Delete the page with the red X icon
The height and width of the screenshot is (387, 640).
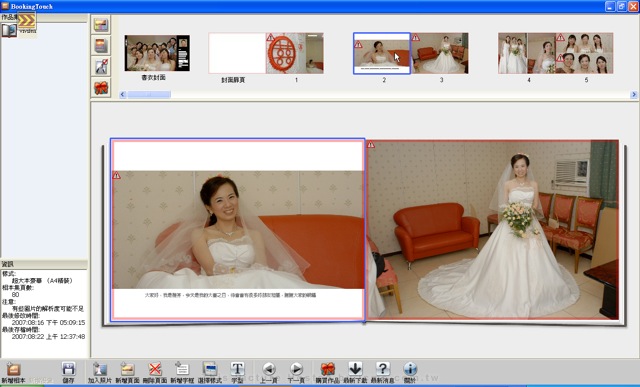pos(155,369)
